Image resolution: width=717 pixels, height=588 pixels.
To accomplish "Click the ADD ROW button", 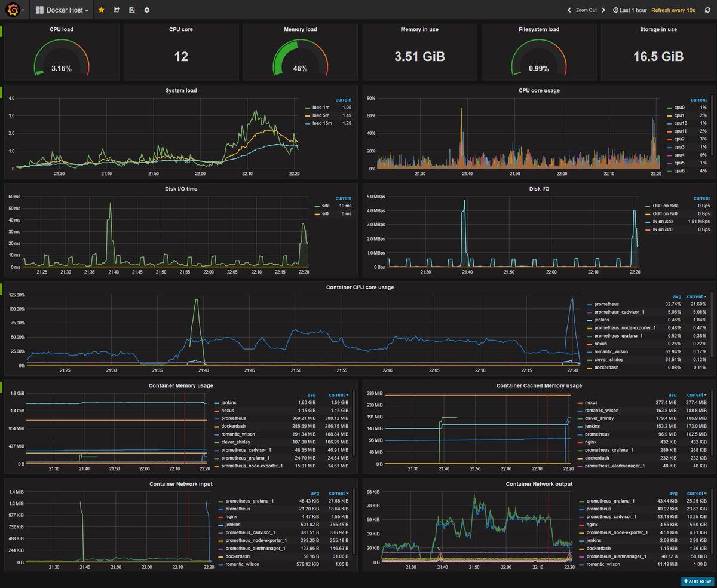I will pyautogui.click(x=697, y=581).
